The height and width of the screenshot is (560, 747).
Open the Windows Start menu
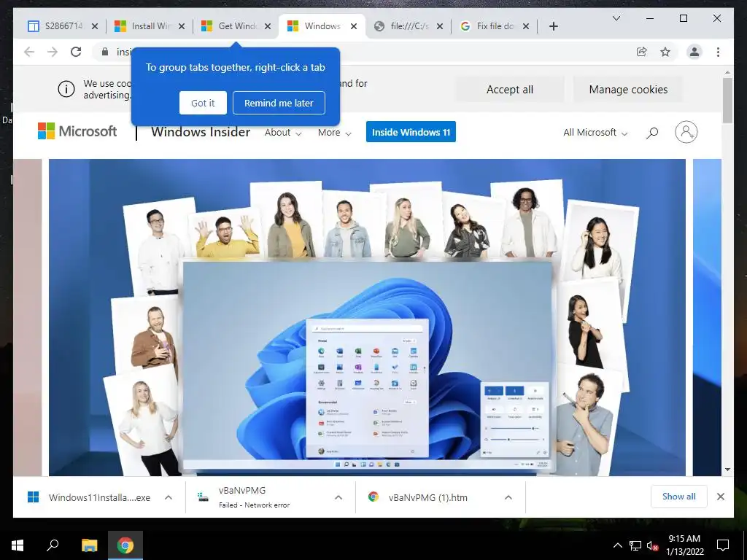(x=18, y=545)
